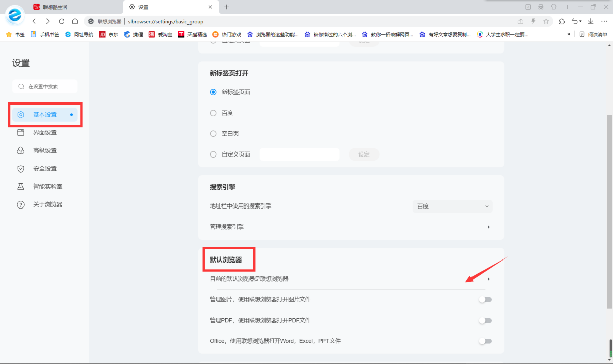This screenshot has height=364, width=613.
Task: Click the 目前的默认浏览器是联想浏览器 text
Action: pyautogui.click(x=249, y=279)
